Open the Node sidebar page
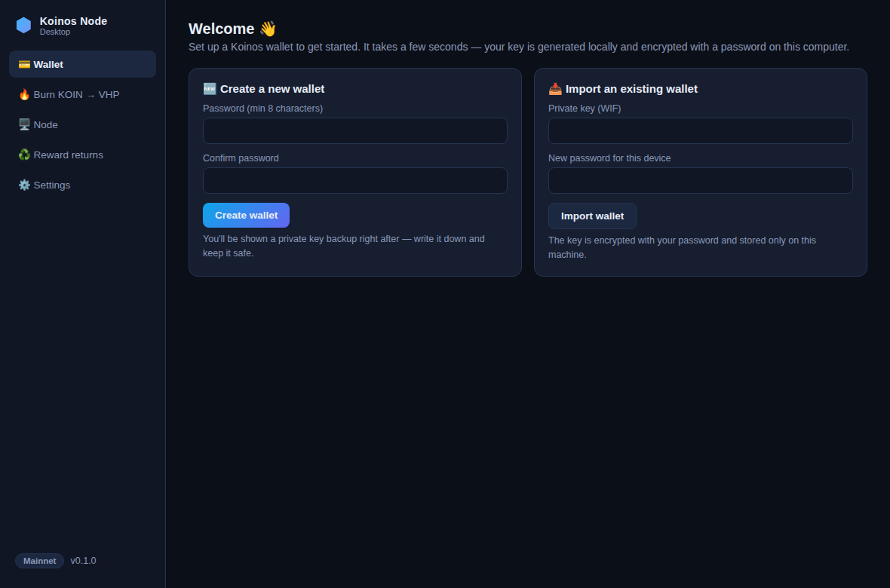Screen dimensions: 890x588 tap(82, 124)
